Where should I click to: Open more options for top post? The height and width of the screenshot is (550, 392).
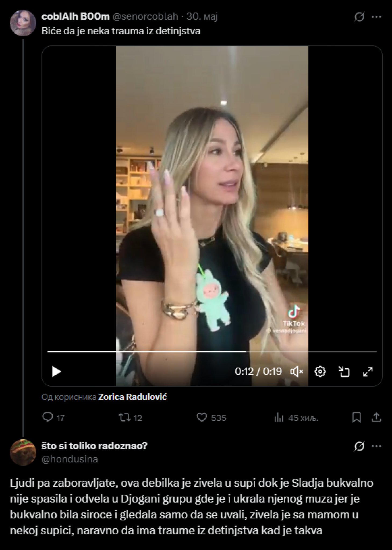click(376, 17)
